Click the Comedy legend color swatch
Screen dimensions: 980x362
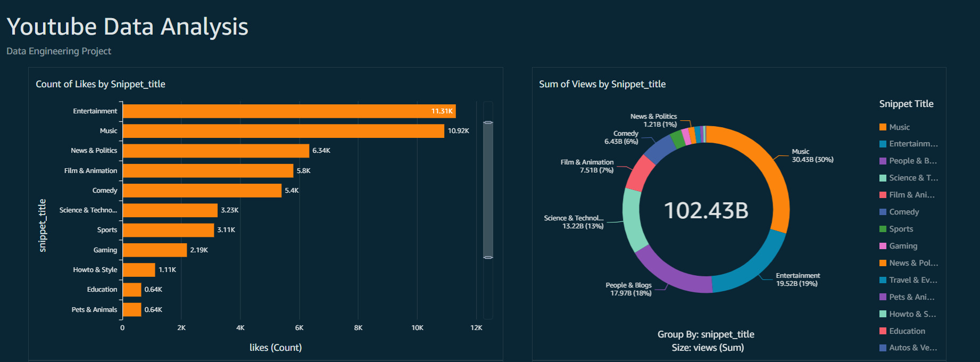[x=883, y=212]
